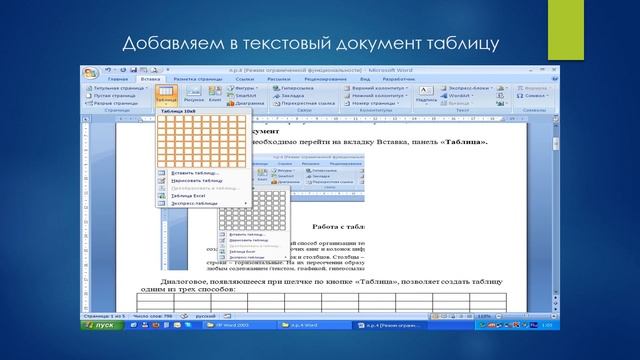Insert a Пустая страница
640x360 pixels.
point(111,96)
